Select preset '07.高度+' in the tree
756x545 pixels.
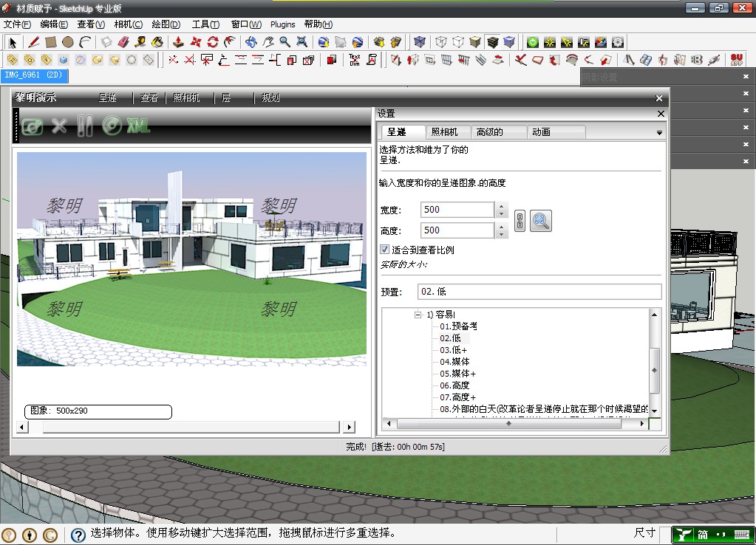457,397
